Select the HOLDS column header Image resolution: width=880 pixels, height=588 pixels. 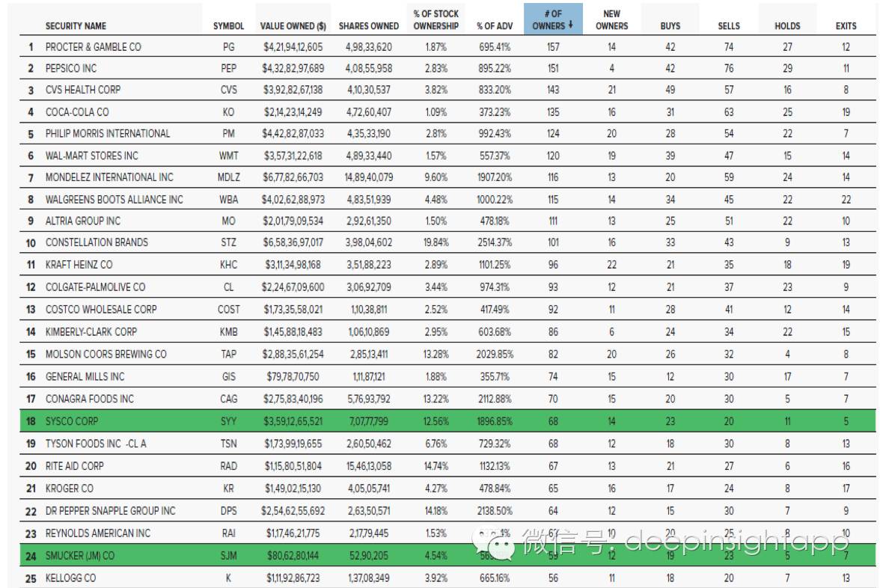click(x=786, y=26)
